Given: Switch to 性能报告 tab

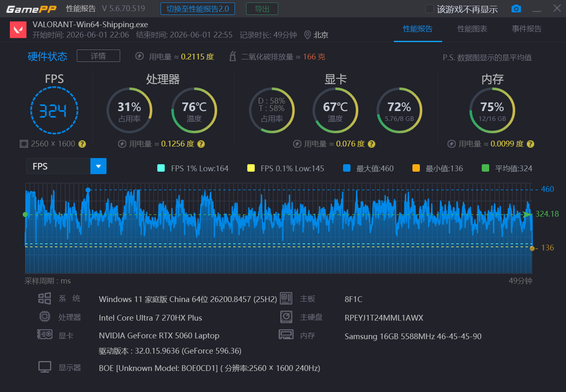Looking at the screenshot, I should pos(418,29).
